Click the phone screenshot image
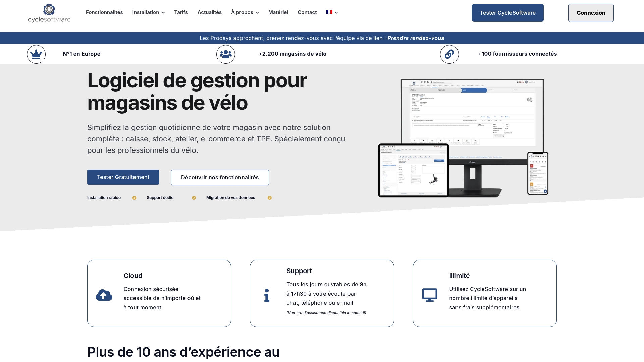This screenshot has width=644, height=362. click(538, 173)
